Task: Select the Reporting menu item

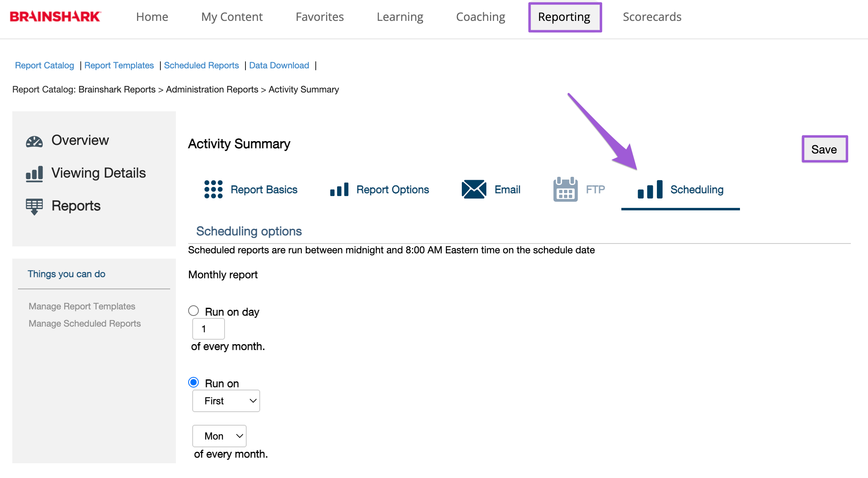Action: (x=564, y=17)
